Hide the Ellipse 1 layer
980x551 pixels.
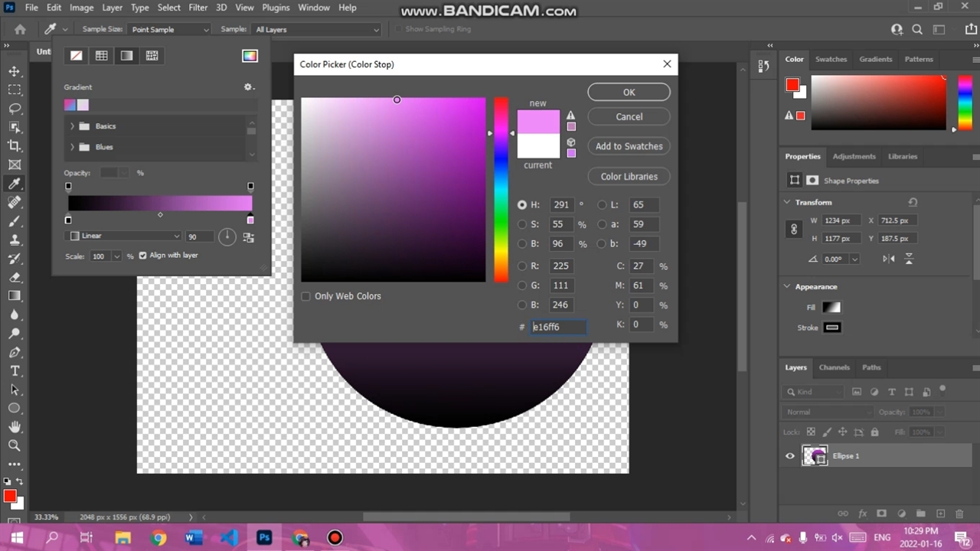[790, 456]
